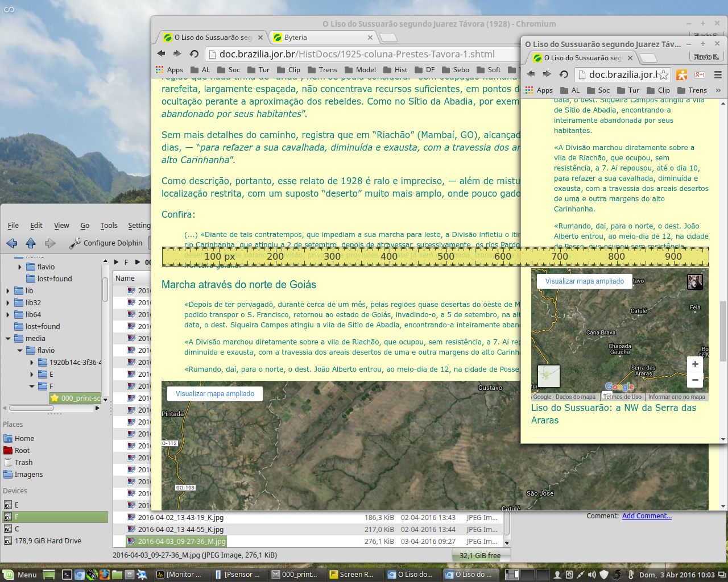728x582 pixels.
Task: Open Chromium hamburger menu in small window
Action: pyautogui.click(x=718, y=74)
